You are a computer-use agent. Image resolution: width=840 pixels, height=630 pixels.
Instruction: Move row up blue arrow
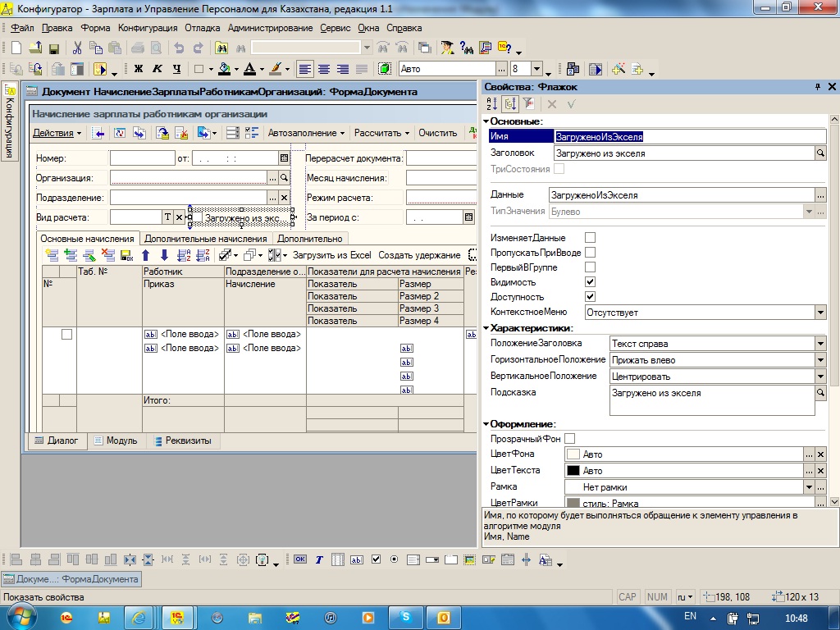(x=146, y=256)
